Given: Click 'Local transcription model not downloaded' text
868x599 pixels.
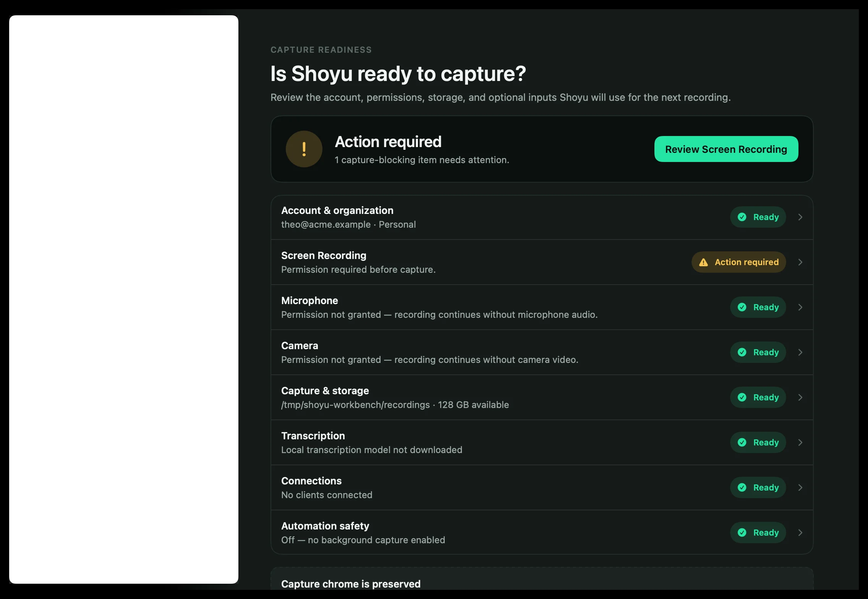Looking at the screenshot, I should click(x=372, y=450).
